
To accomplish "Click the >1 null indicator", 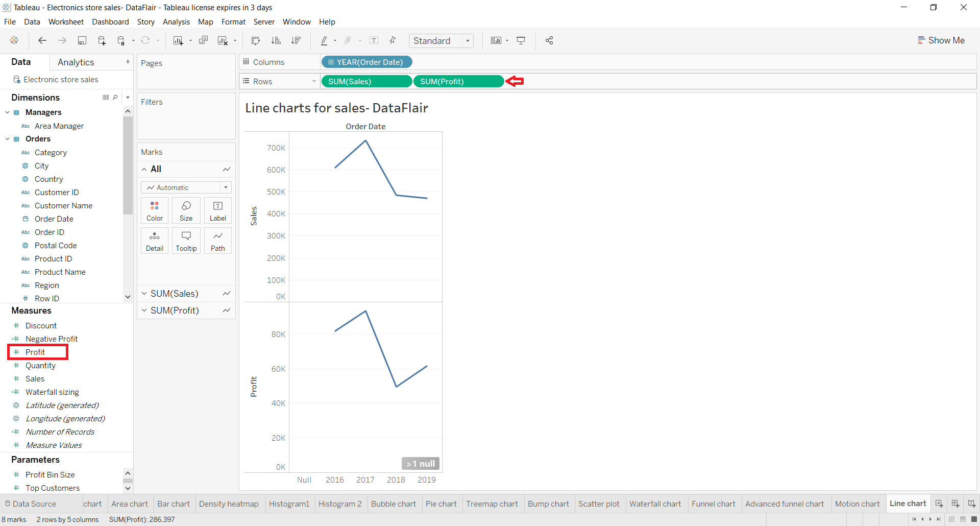I will pyautogui.click(x=420, y=463).
